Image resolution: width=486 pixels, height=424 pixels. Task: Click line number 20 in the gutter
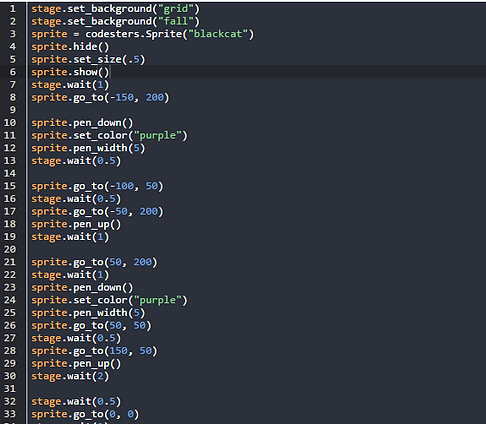tap(10, 249)
